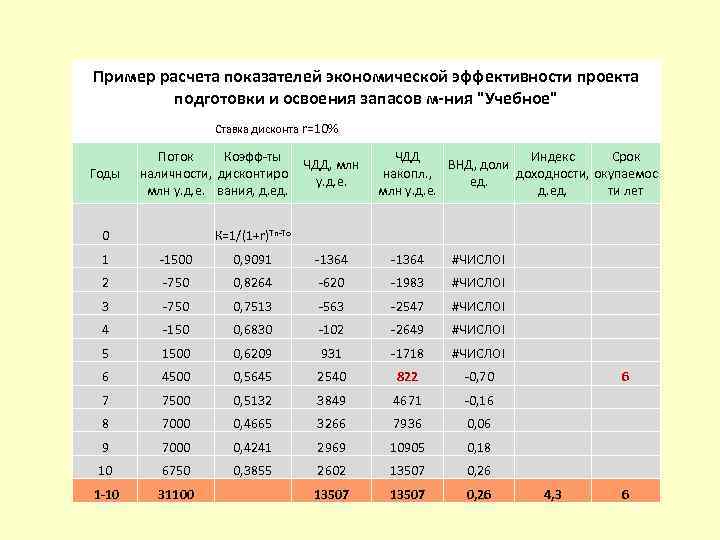Select the discount coefficient 0,9091
Viewport: 720px width, 540px height.
pos(253,259)
